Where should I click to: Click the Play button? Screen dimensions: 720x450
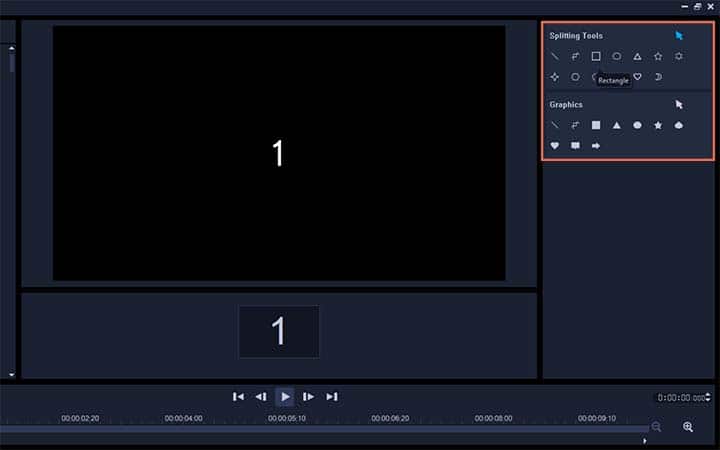pyautogui.click(x=285, y=396)
